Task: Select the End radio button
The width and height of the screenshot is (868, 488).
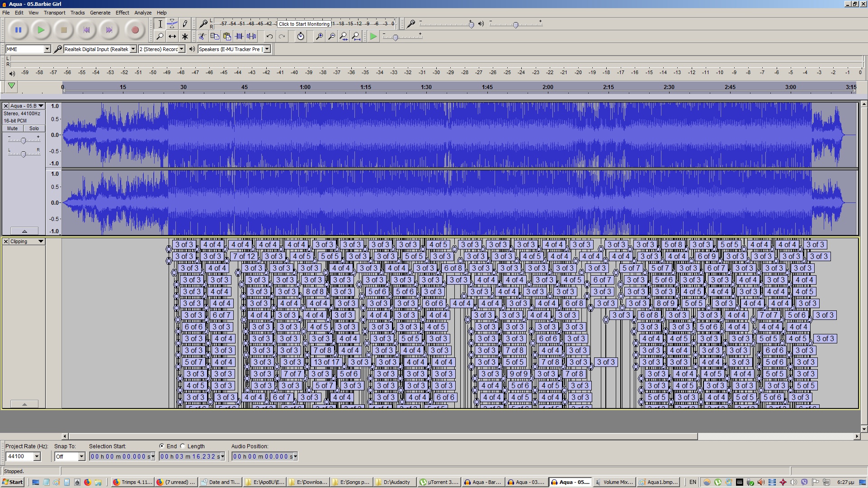Action: pyautogui.click(x=161, y=446)
